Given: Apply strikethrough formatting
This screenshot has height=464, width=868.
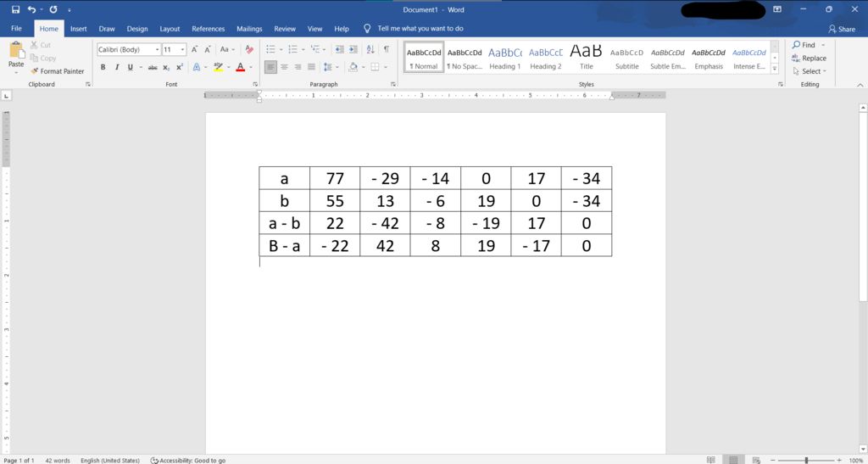Looking at the screenshot, I should pyautogui.click(x=153, y=67).
